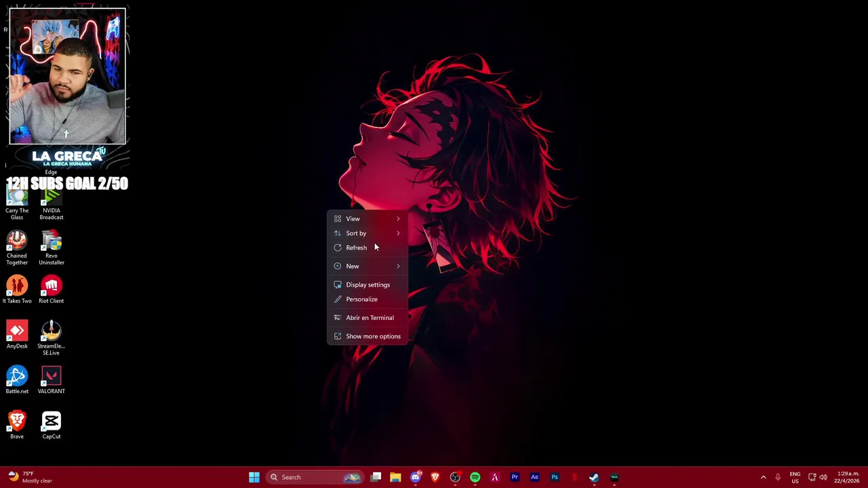868x488 pixels.
Task: Select the Chained Together desktop icon
Action: click(x=17, y=248)
